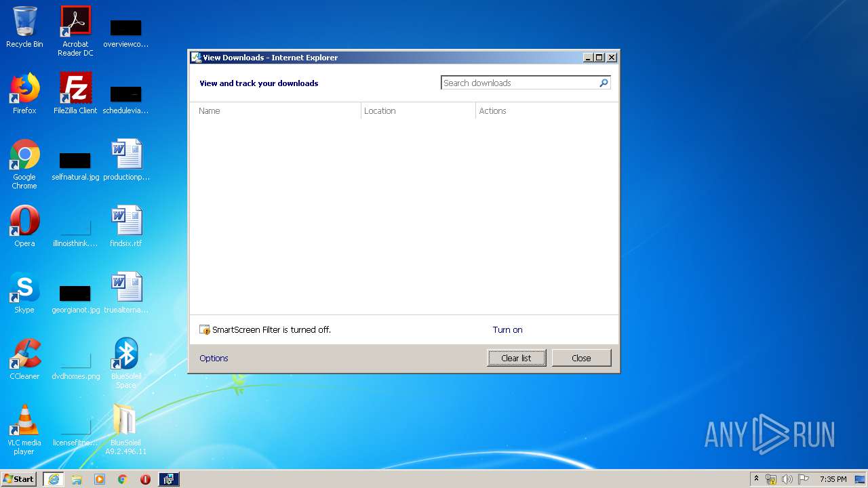
Task: Click "View and track your downloads" heading
Action: click(x=258, y=83)
